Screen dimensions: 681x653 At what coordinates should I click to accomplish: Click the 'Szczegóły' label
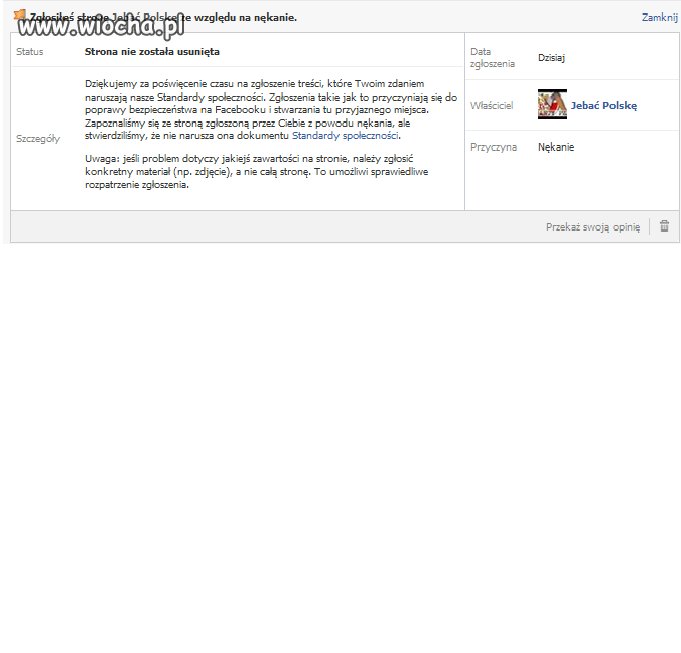38,139
